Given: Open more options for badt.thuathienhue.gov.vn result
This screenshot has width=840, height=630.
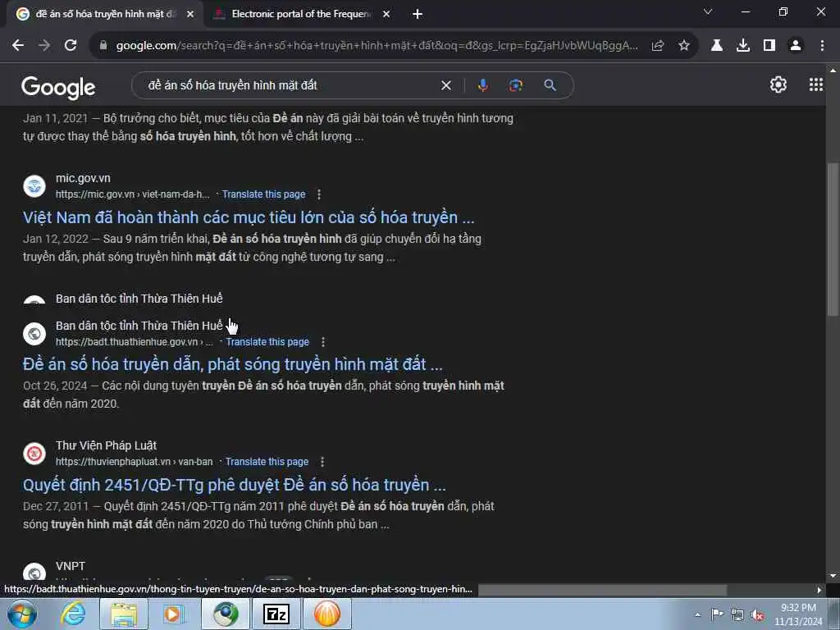Looking at the screenshot, I should click(x=322, y=342).
